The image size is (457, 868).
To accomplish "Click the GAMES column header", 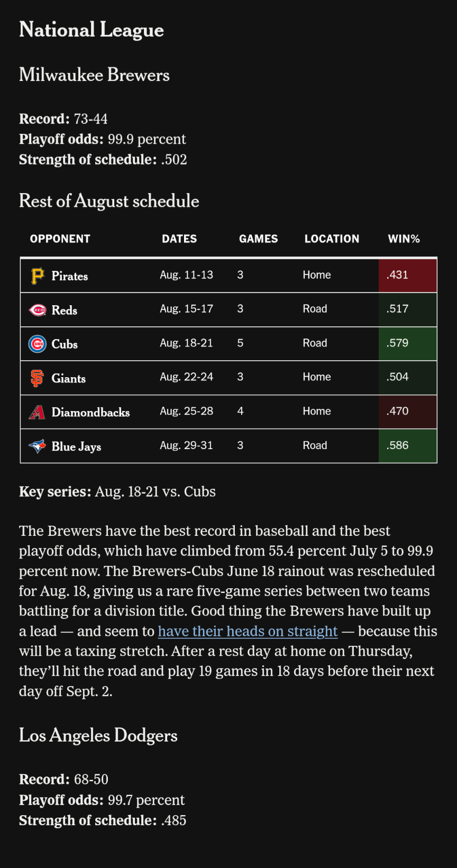I will [258, 239].
